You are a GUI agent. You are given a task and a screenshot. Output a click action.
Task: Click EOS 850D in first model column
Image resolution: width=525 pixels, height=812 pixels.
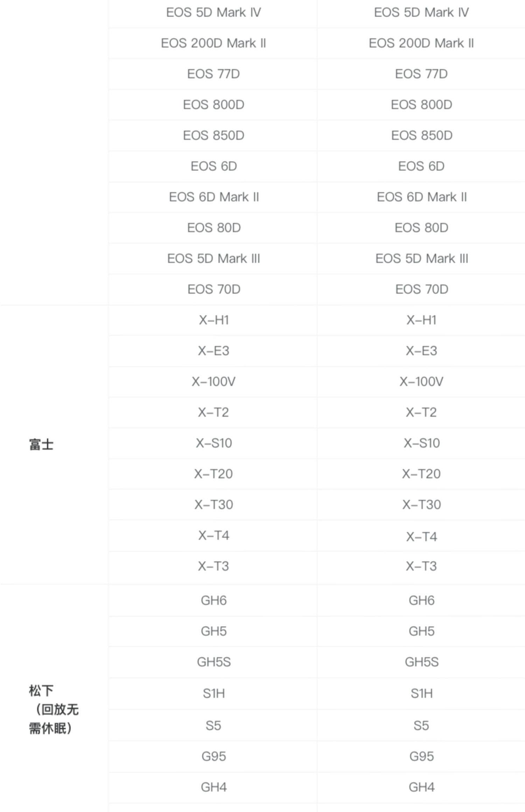click(x=213, y=136)
